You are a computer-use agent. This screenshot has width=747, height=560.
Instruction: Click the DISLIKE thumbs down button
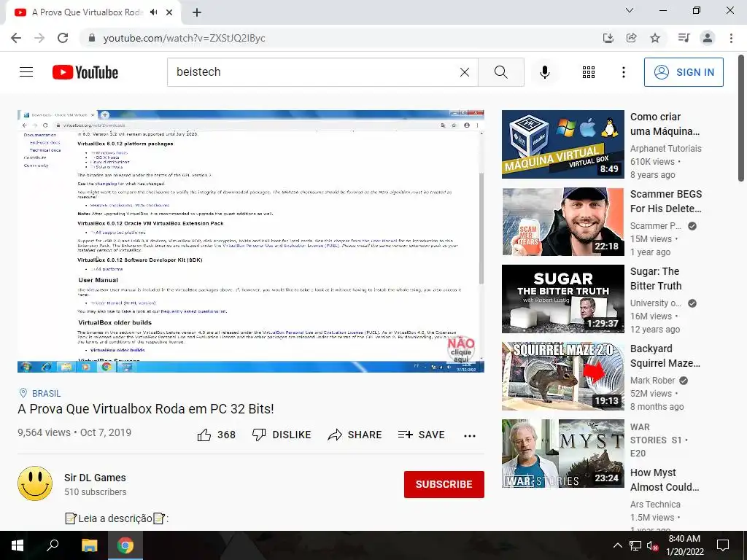click(x=282, y=435)
